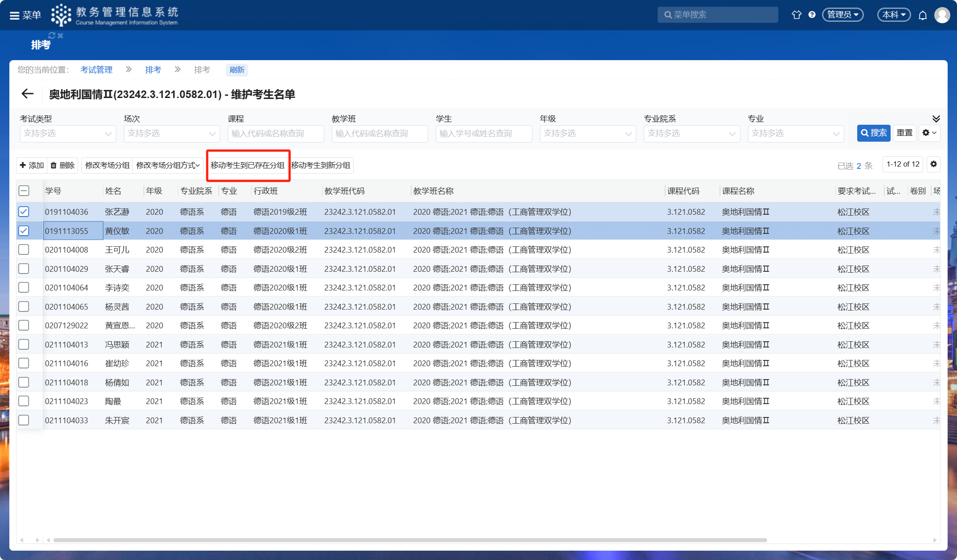Click the help question mark icon

pyautogui.click(x=812, y=15)
